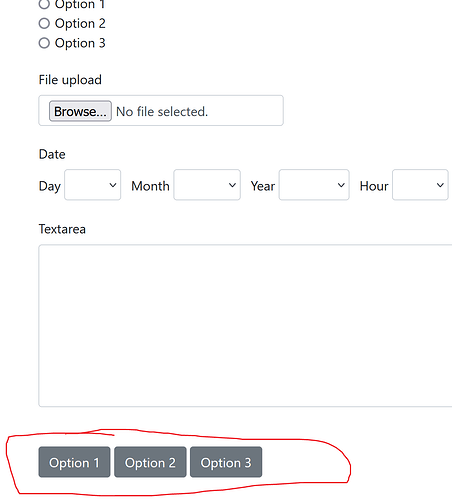Expand the Hour dropdown
The width and height of the screenshot is (452, 500).
click(420, 185)
